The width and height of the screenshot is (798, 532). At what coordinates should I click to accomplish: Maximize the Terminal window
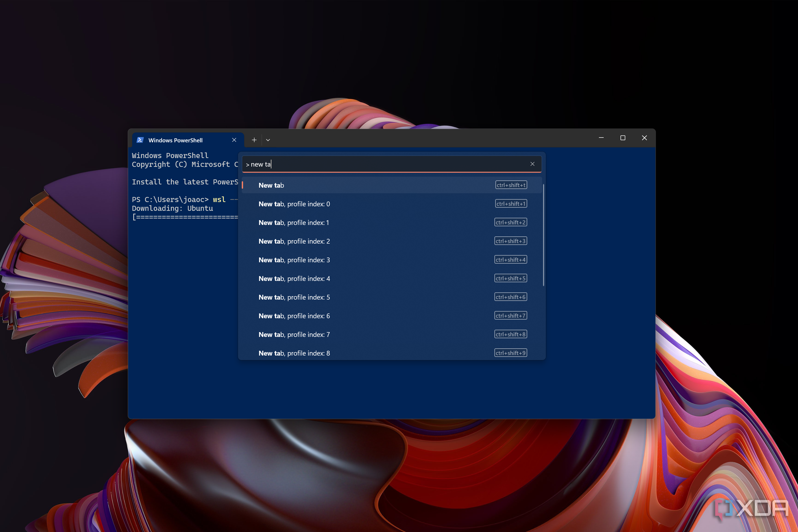623,138
